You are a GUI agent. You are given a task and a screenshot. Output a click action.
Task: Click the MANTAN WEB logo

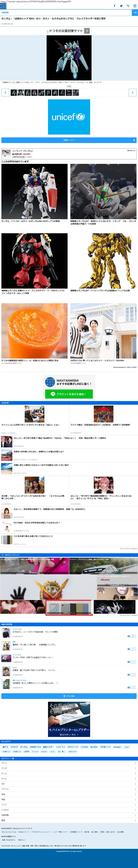pyautogui.click(x=3, y=6)
